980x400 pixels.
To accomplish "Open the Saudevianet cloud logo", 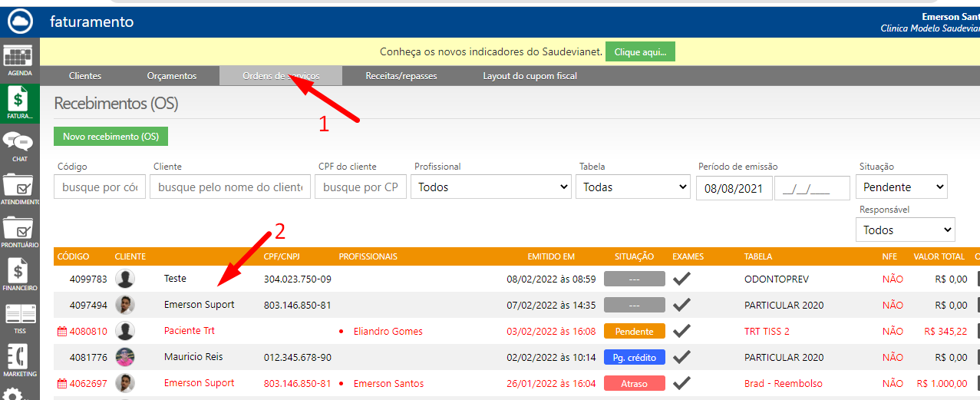I will tap(18, 21).
